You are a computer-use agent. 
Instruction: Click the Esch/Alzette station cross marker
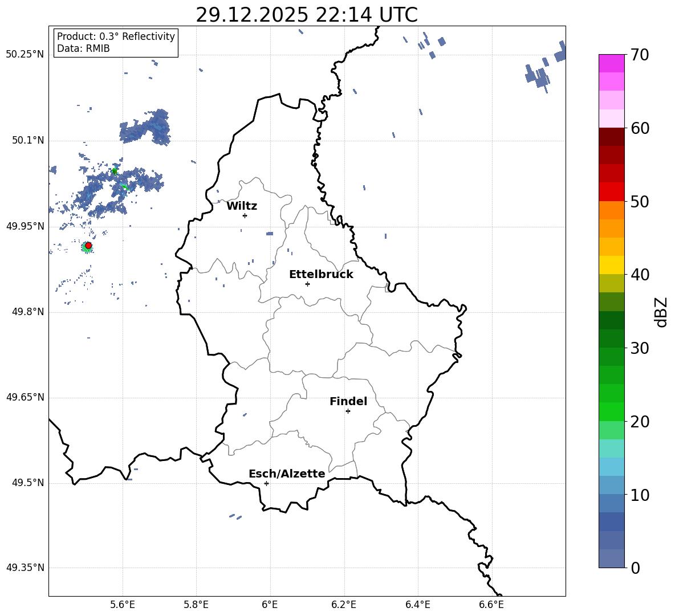tap(266, 483)
